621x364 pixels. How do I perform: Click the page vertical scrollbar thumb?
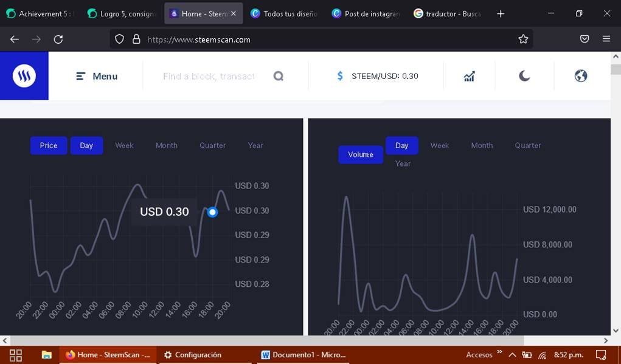616,69
